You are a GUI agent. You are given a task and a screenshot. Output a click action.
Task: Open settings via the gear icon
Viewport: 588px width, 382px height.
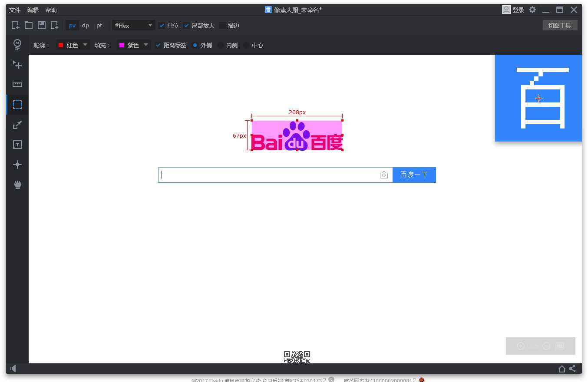[532, 10]
